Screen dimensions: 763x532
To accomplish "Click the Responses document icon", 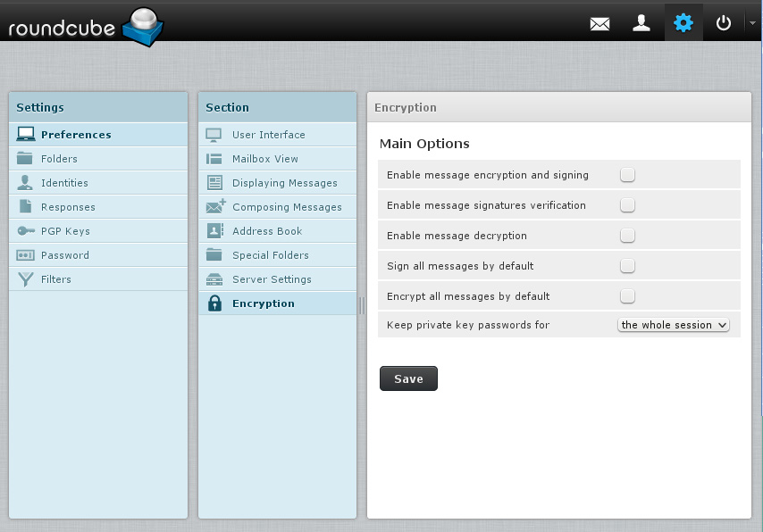I will 25,206.
